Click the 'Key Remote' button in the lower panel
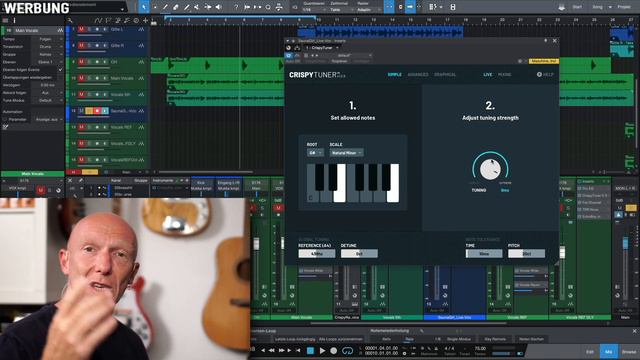640x360 pixels. [495, 339]
